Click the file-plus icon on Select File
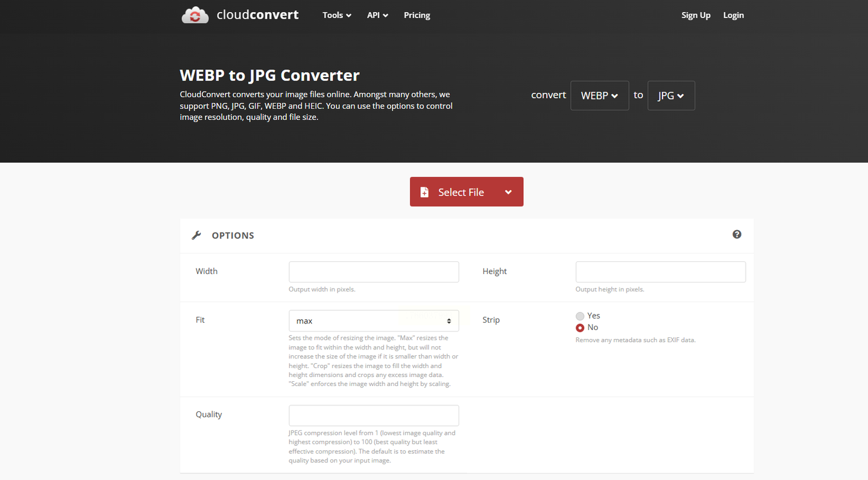Viewport: 868px width, 480px height. click(424, 192)
